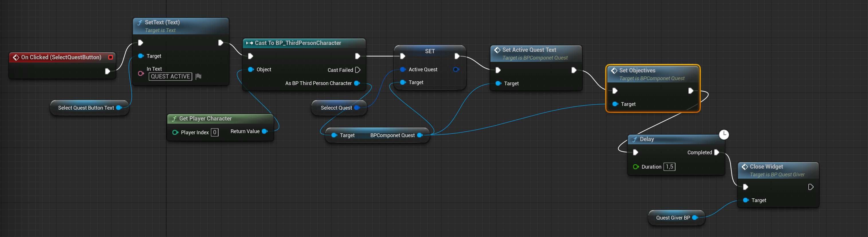Viewport: 868px width, 237px height.
Task: Click the In Text pin on SetText
Action: pyautogui.click(x=141, y=73)
